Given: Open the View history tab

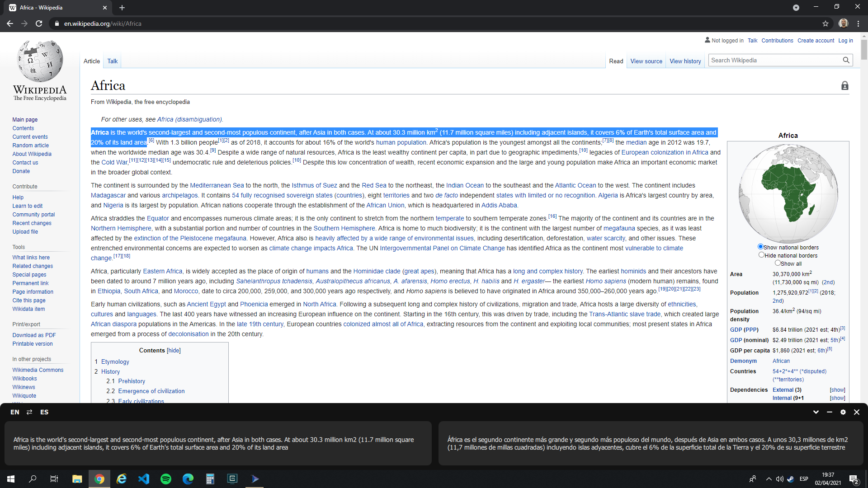Looking at the screenshot, I should coord(685,61).
